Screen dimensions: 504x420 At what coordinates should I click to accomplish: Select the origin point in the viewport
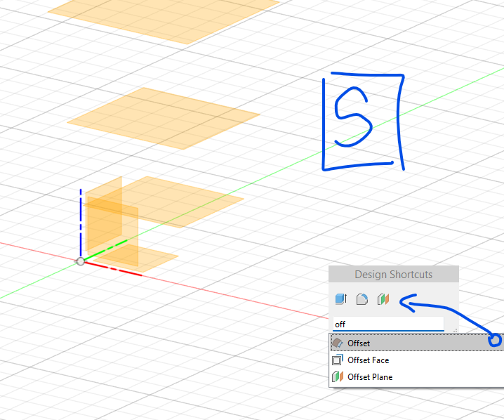(x=81, y=261)
